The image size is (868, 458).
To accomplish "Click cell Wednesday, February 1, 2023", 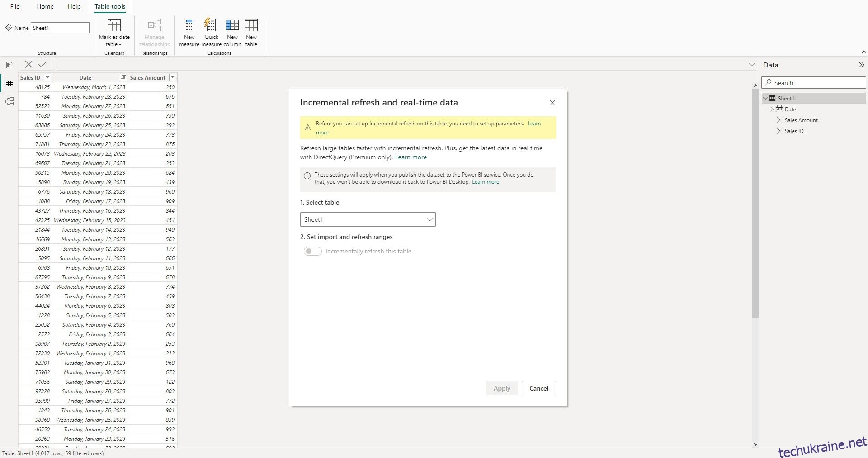I will coord(90,353).
